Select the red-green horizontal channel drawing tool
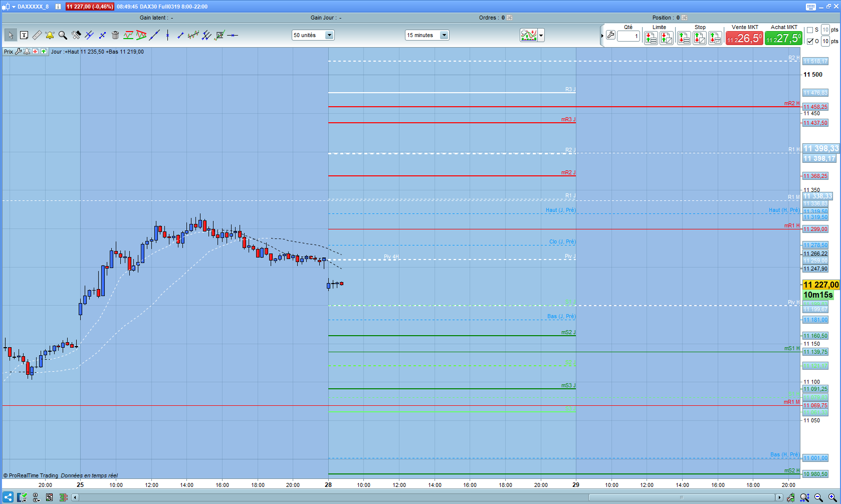Screen dimensions: 841x504 (128, 35)
